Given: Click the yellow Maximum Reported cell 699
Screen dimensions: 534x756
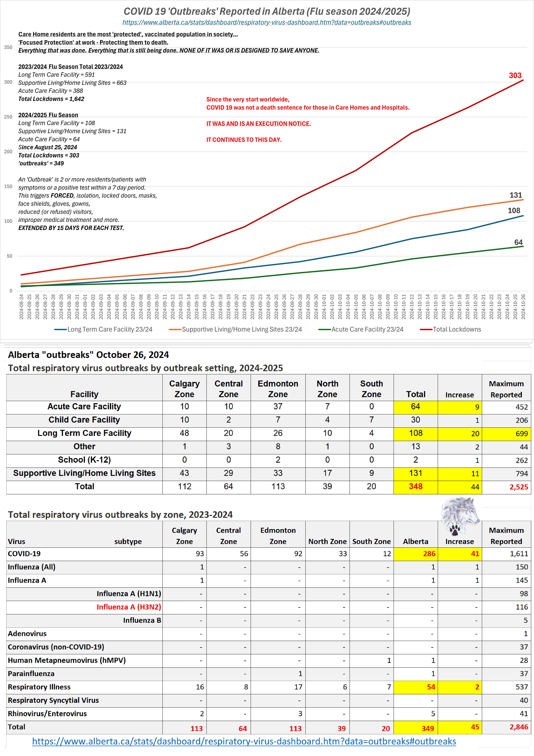Looking at the screenshot, I should coord(506,434).
